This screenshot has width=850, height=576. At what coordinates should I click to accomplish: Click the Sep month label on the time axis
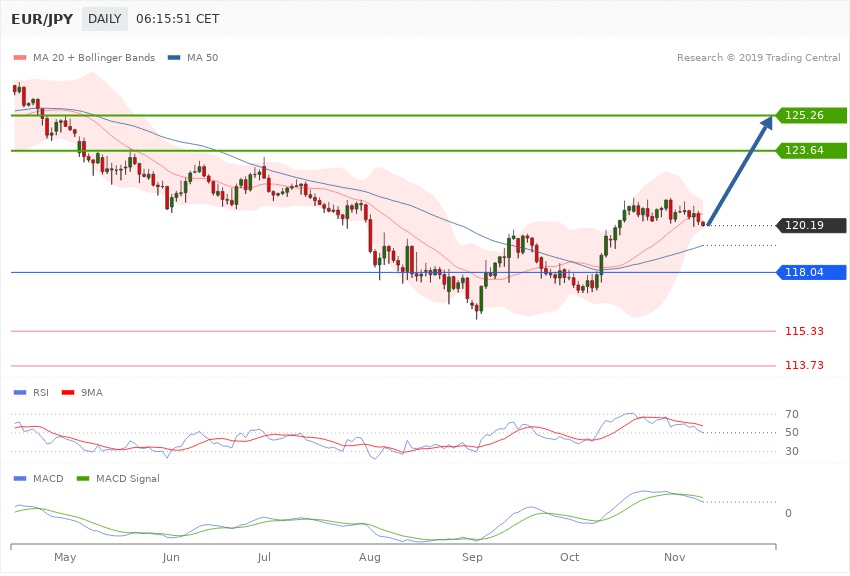(472, 556)
